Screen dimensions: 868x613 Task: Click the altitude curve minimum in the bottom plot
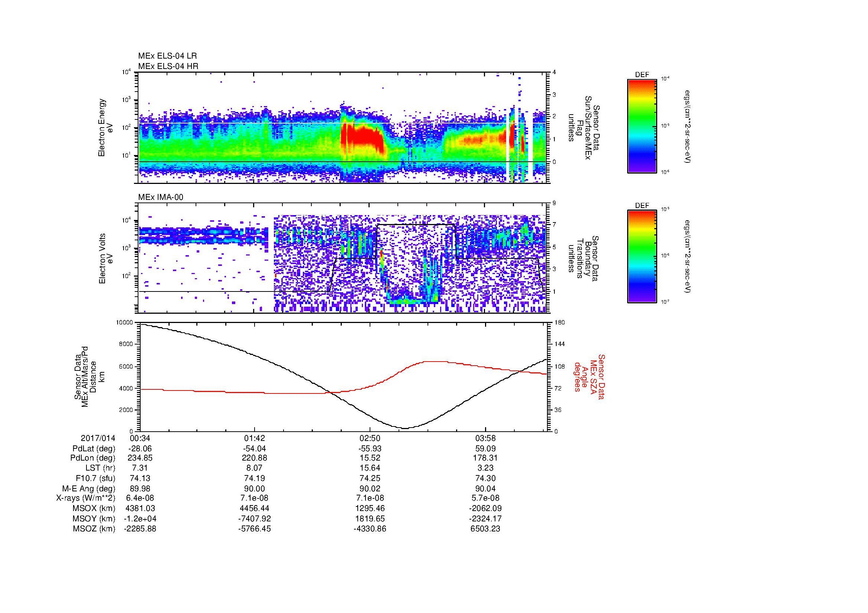404,428
